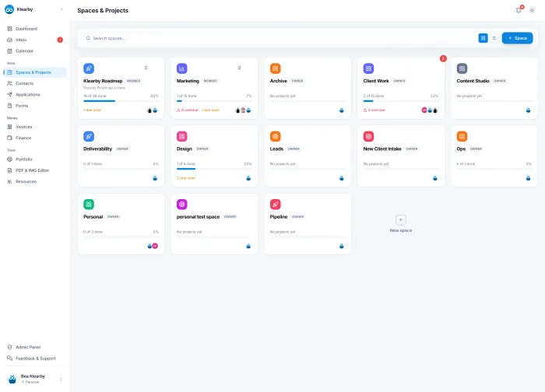Toggle the light/dark theme sun icon
This screenshot has width=545, height=392.
(532, 10)
